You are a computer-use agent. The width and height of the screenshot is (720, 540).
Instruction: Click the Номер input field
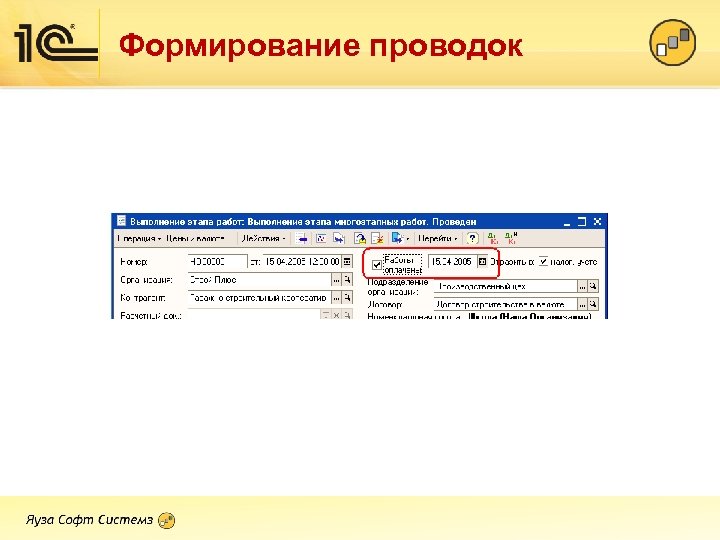(218, 262)
